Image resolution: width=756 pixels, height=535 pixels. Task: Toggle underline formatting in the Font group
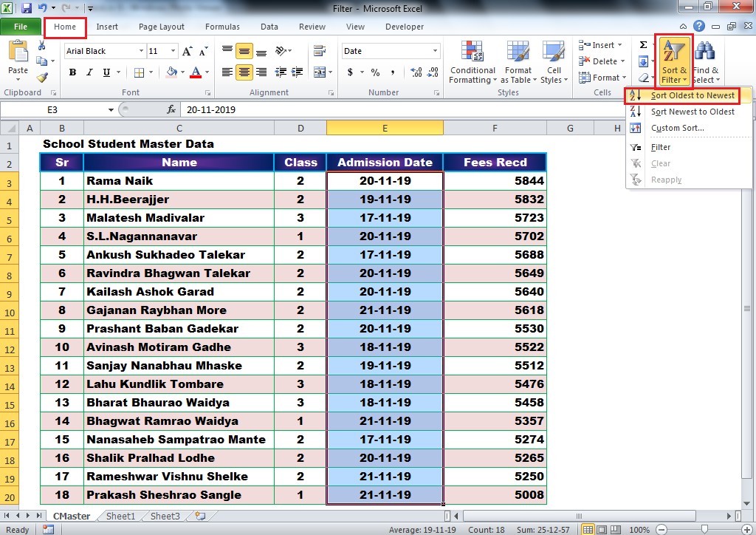click(106, 71)
